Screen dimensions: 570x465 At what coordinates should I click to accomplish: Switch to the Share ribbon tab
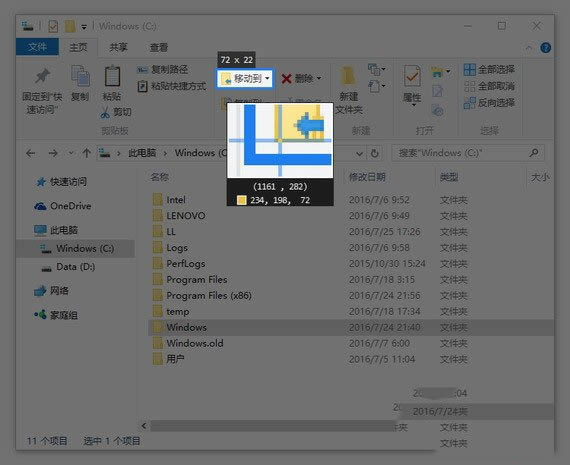click(118, 47)
